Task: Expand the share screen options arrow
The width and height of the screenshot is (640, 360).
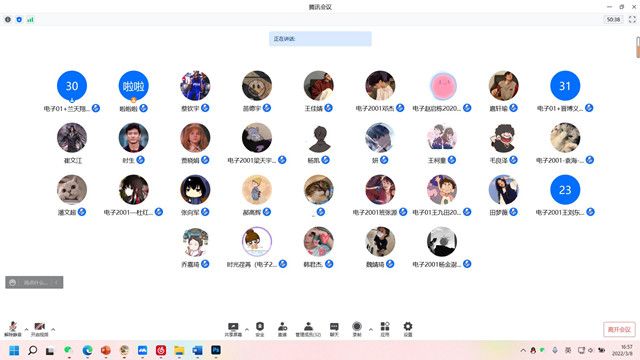Action: tap(247, 329)
